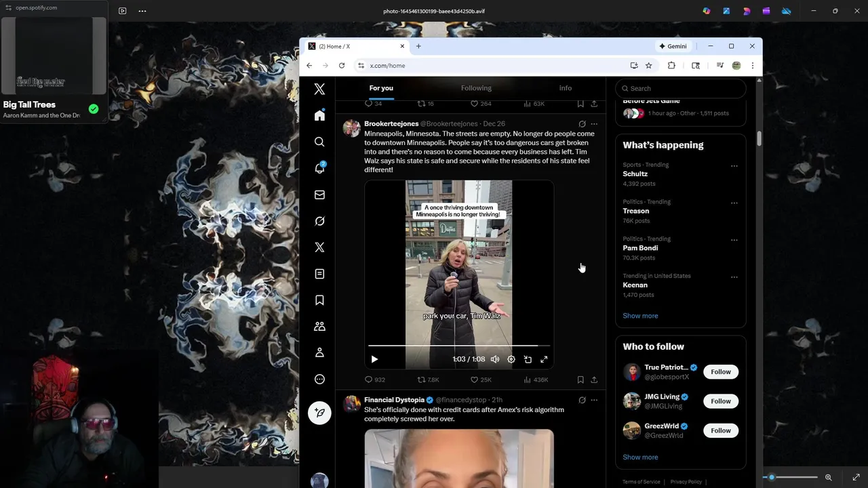Repost the Brookerteejones post showing 7.8K
Screen dimensions: 868x488
coord(428,380)
